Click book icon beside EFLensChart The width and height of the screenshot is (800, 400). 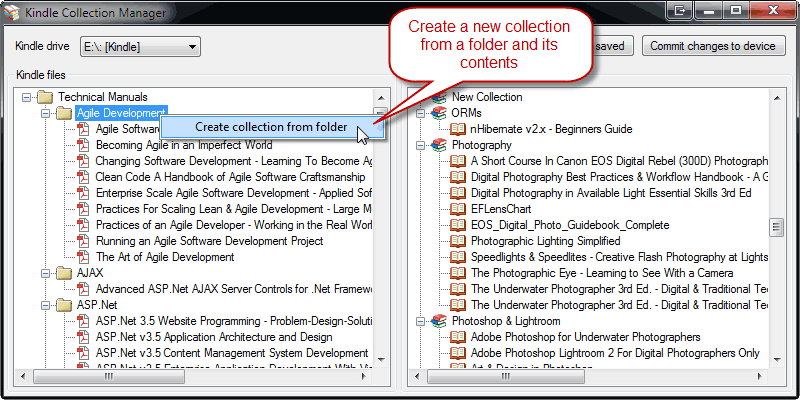click(x=458, y=209)
